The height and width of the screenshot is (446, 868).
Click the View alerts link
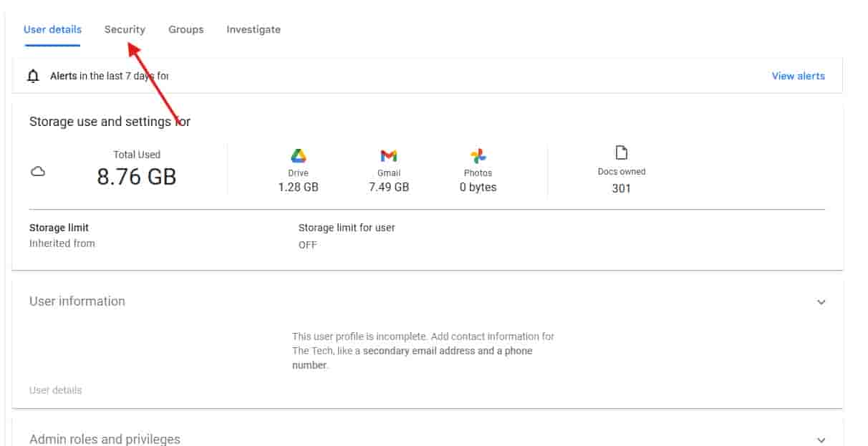(x=798, y=76)
